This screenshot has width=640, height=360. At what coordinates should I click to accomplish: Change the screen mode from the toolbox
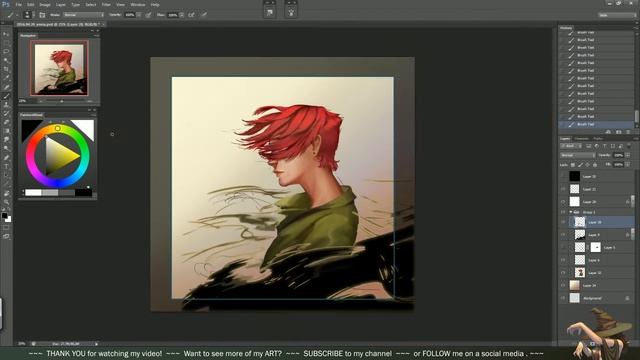click(x=6, y=236)
